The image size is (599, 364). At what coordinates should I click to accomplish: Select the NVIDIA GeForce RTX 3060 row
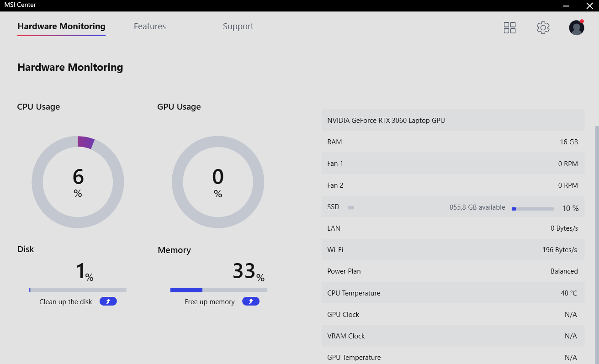[453, 121]
